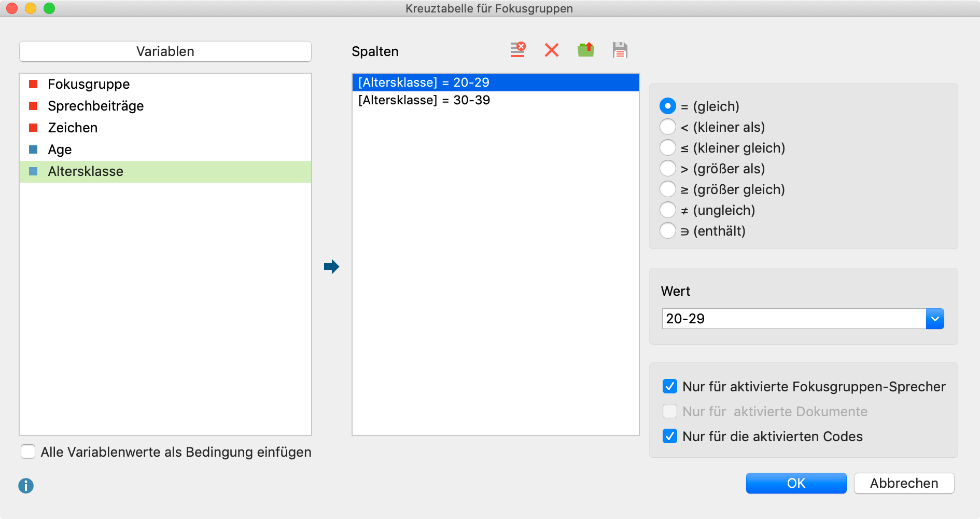Click red square icon next to Zeichen

(x=33, y=128)
